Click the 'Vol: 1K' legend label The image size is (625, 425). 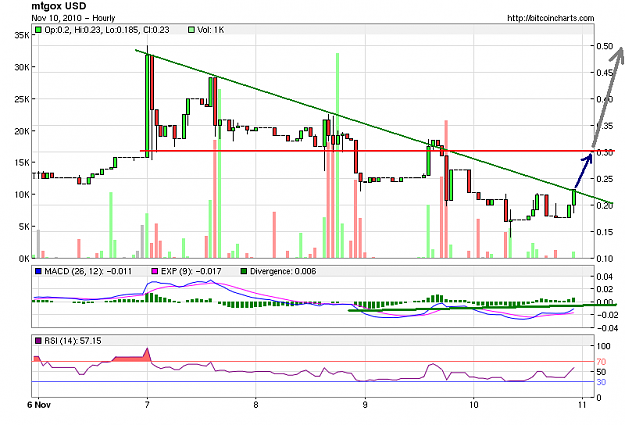click(x=211, y=30)
